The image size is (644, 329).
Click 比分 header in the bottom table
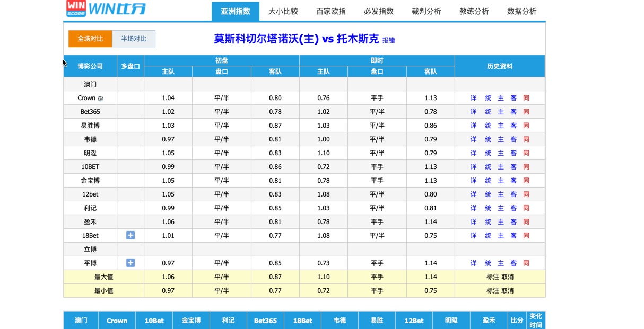point(517,321)
